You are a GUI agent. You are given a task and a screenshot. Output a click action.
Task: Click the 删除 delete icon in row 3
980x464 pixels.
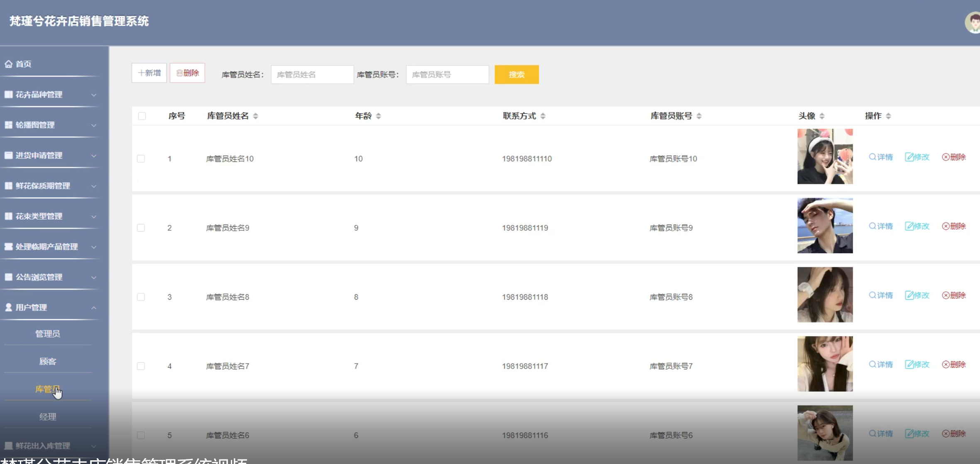point(946,295)
